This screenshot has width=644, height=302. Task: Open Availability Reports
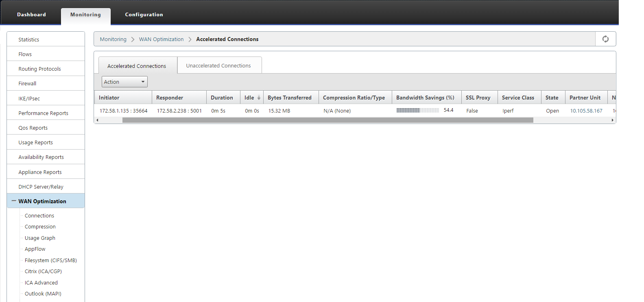tap(46, 157)
